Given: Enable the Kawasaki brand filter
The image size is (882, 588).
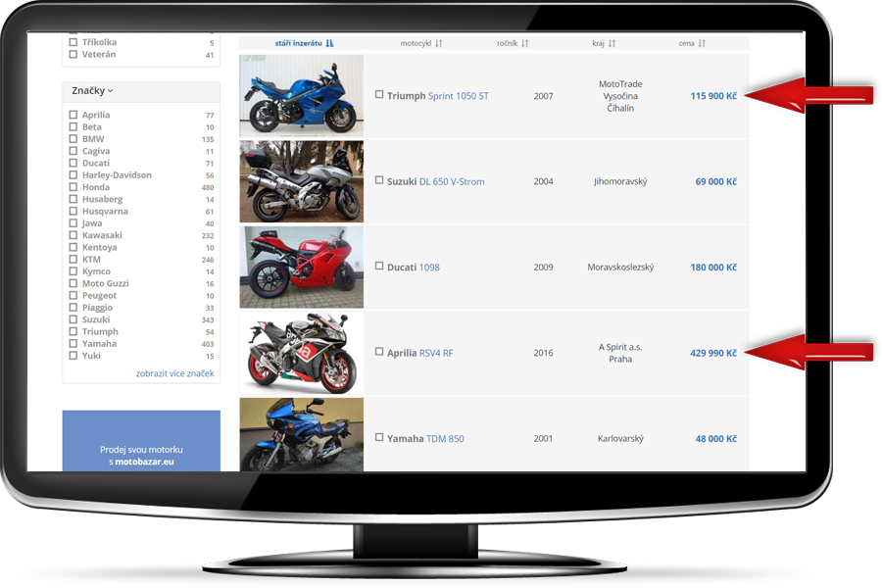Looking at the screenshot, I should (x=73, y=235).
